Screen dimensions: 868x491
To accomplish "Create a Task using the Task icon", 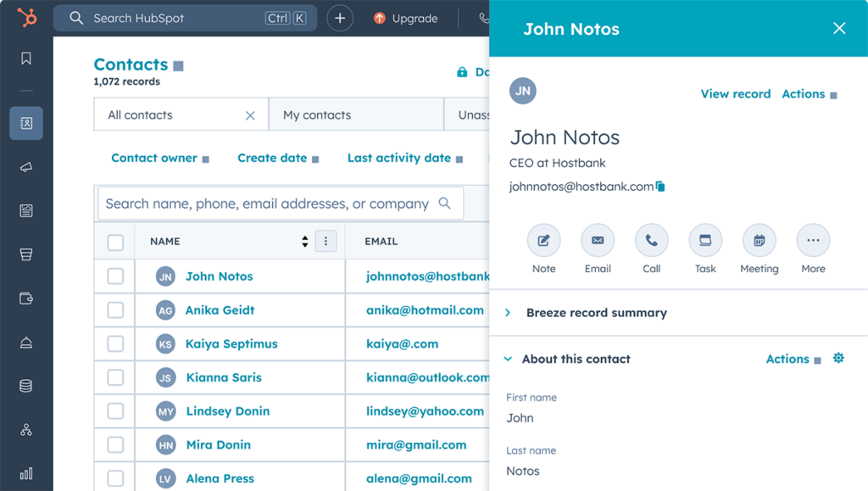I will pos(705,241).
